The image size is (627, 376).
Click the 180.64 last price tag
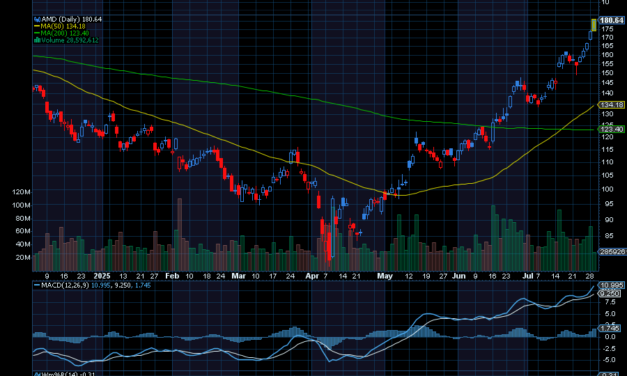point(611,20)
